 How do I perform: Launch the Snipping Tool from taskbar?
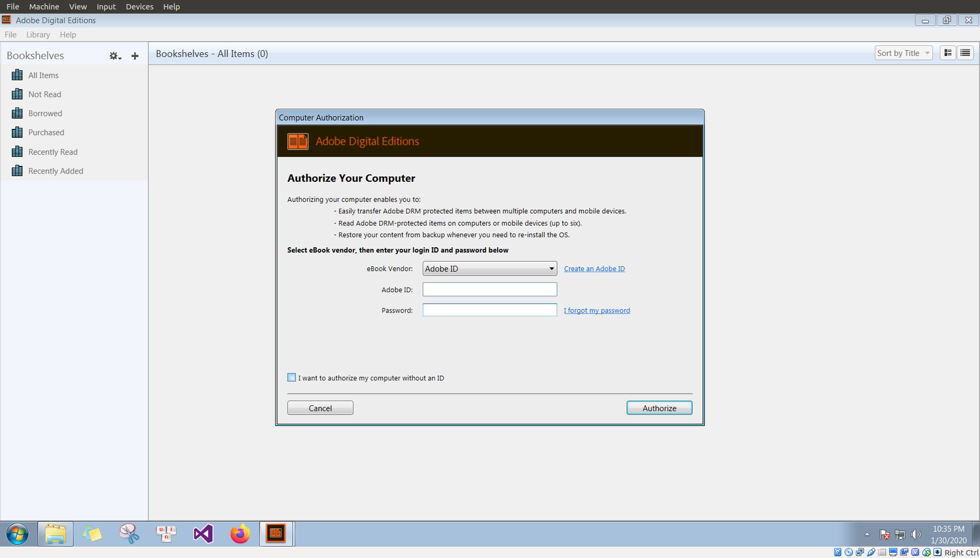pyautogui.click(x=129, y=534)
